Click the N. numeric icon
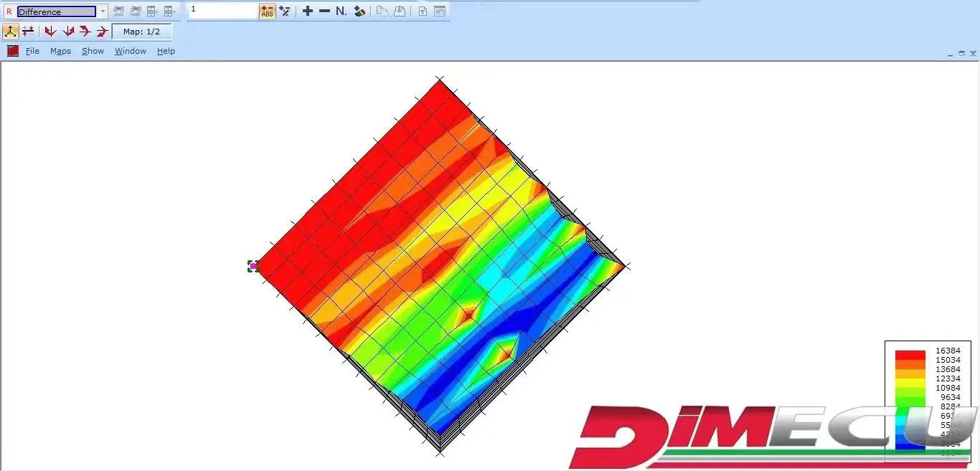This screenshot has height=471, width=980. point(341,11)
